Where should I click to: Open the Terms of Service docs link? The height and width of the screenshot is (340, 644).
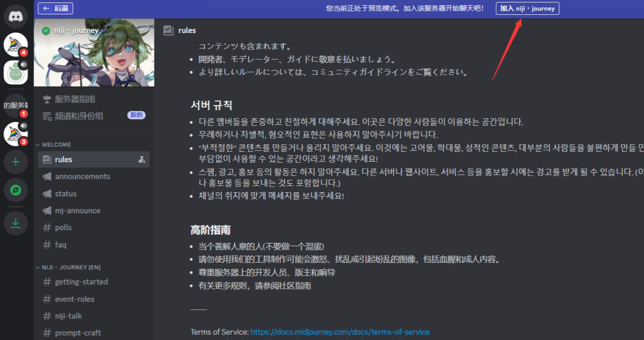[x=340, y=332]
